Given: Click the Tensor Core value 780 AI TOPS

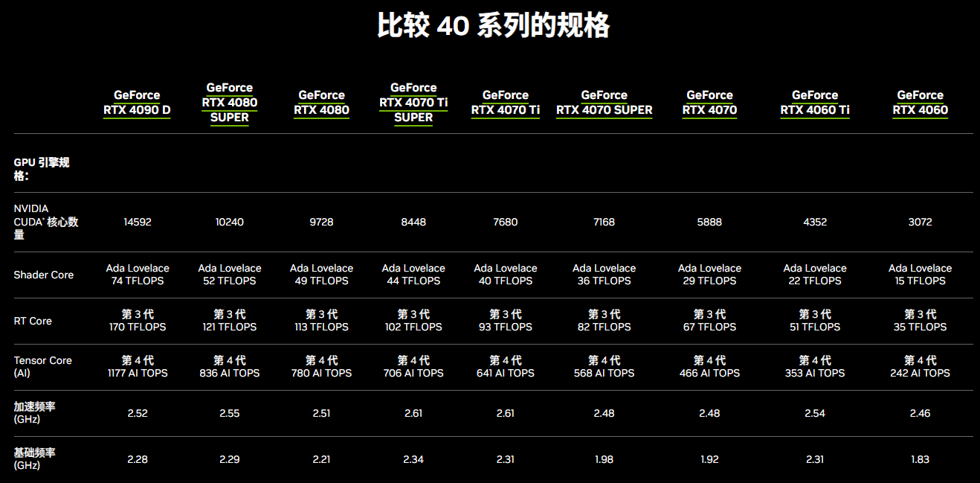Looking at the screenshot, I should click(x=321, y=373).
